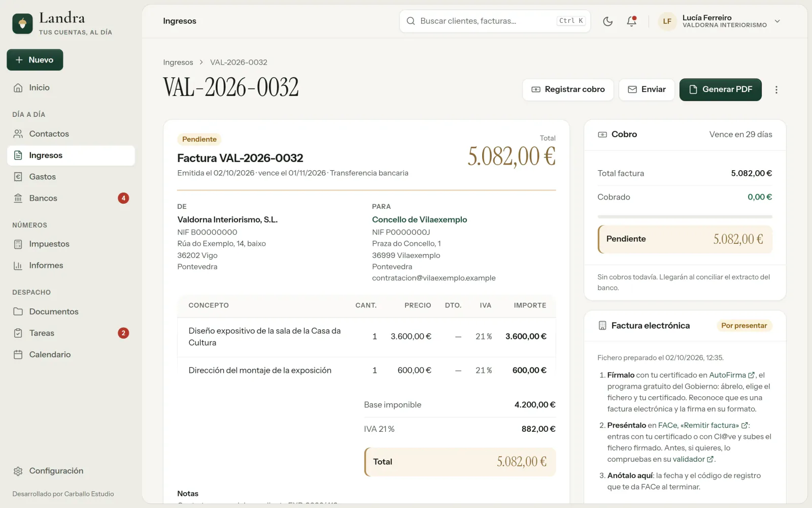Open Tareas in the sidebar
Screen dimensions: 812x508
click(x=71, y=333)
